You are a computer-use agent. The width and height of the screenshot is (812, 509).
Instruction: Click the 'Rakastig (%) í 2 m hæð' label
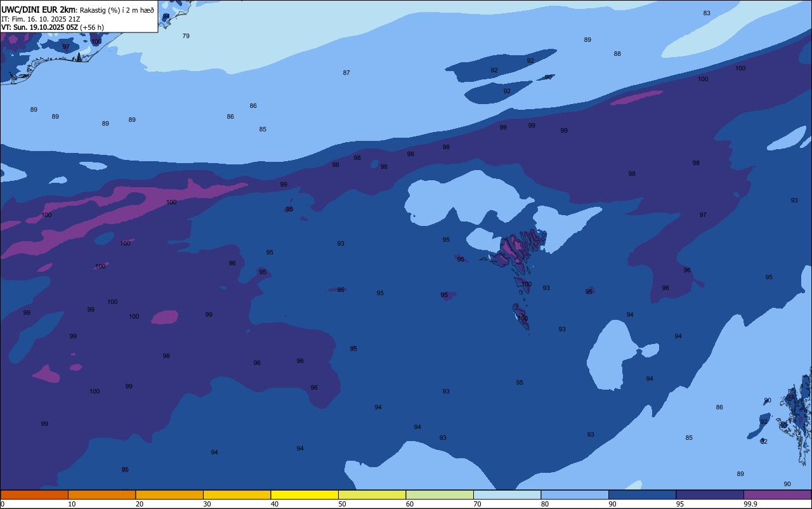pyautogui.click(x=117, y=10)
